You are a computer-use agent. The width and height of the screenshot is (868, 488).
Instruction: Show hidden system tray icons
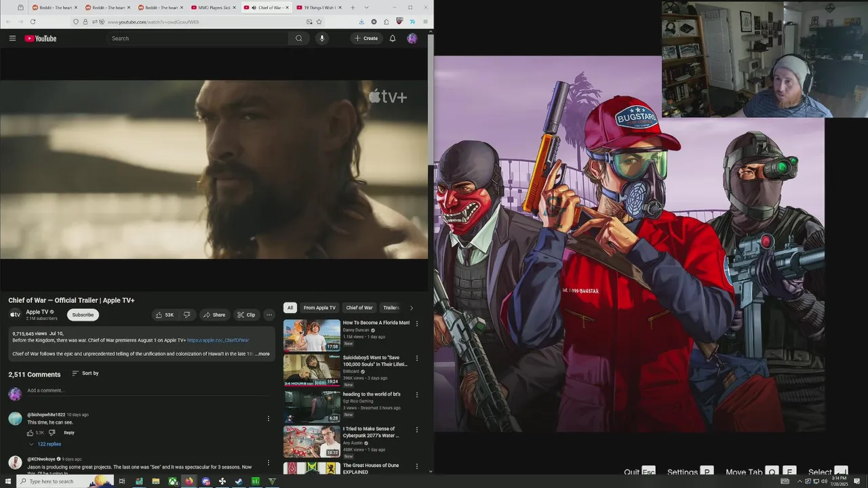800,481
